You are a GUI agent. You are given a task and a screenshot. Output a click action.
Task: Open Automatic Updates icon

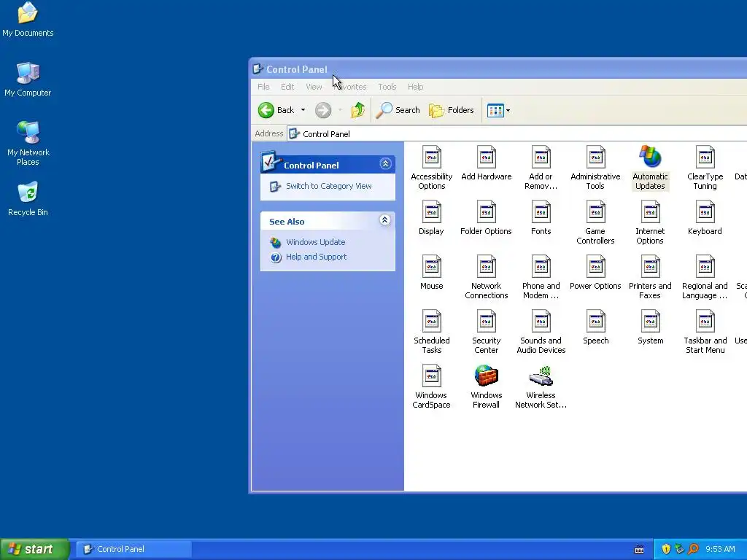tap(650, 168)
